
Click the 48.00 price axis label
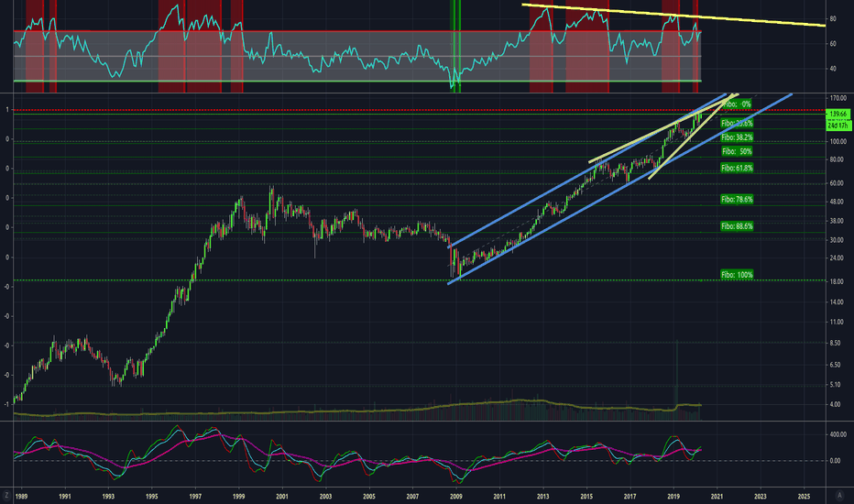click(838, 202)
